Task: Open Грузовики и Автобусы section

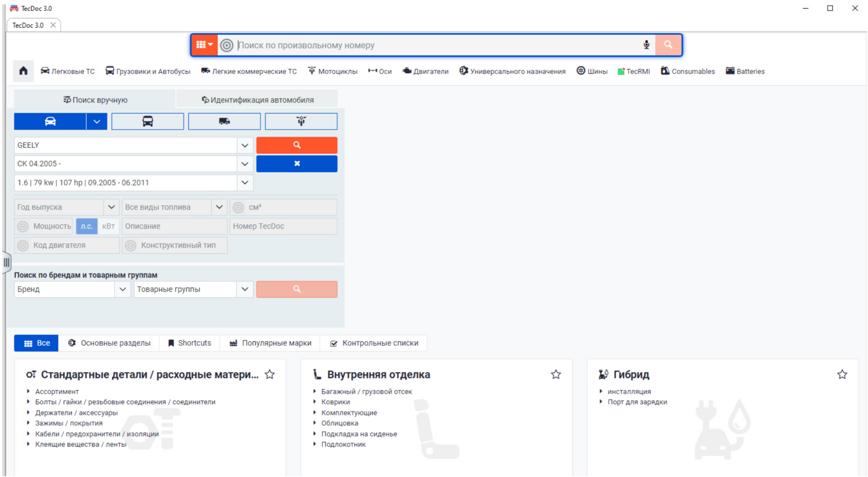Action: pos(148,71)
